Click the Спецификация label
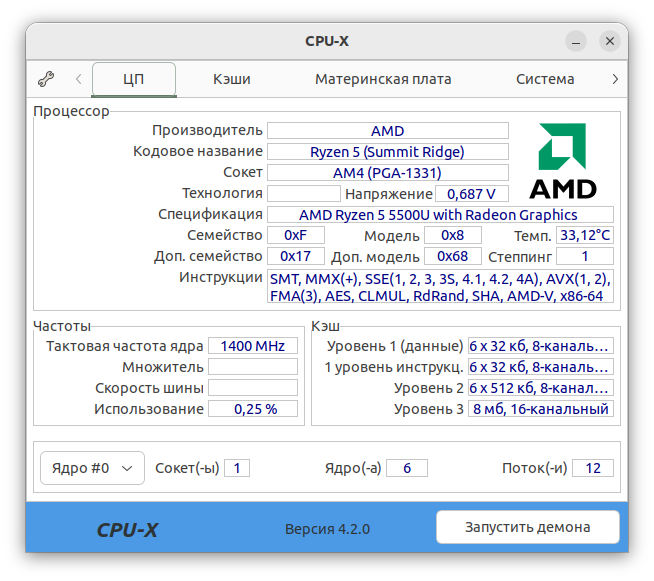 210,214
